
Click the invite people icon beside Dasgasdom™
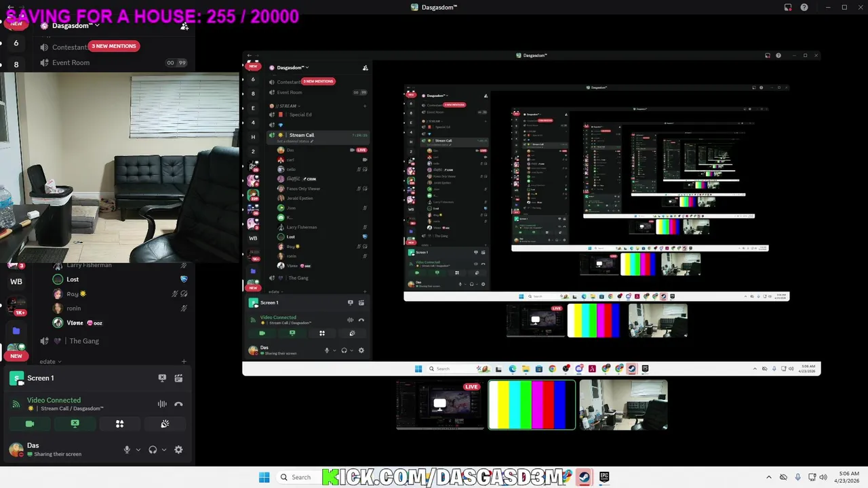[x=184, y=26]
